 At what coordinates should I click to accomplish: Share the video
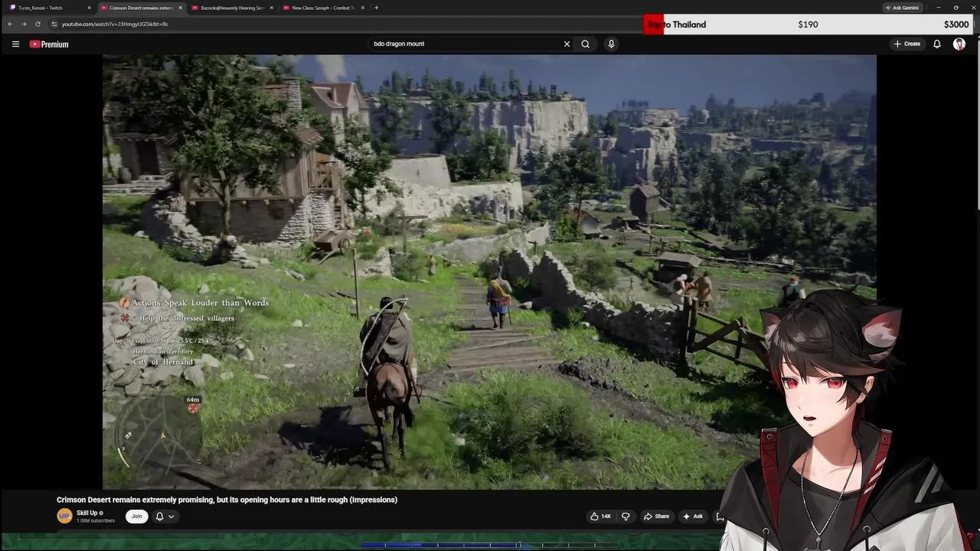coord(656,517)
